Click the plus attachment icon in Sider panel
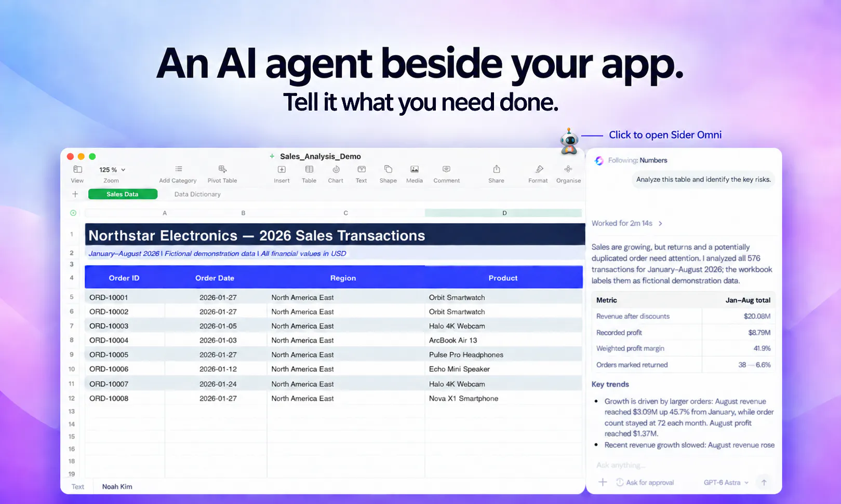The height and width of the screenshot is (504, 841). coord(603,482)
